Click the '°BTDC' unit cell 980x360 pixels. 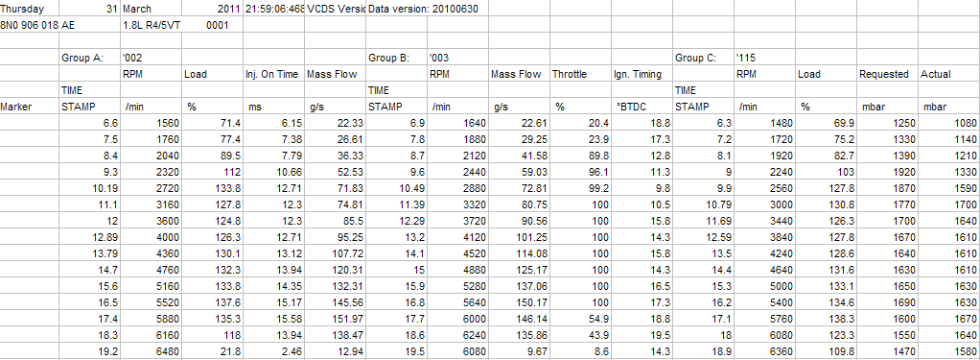tap(642, 107)
